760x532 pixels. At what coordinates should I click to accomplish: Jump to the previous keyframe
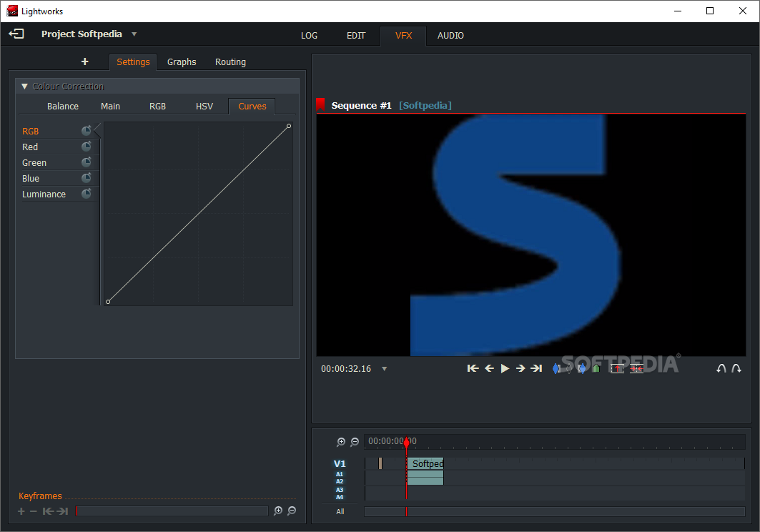click(x=48, y=511)
